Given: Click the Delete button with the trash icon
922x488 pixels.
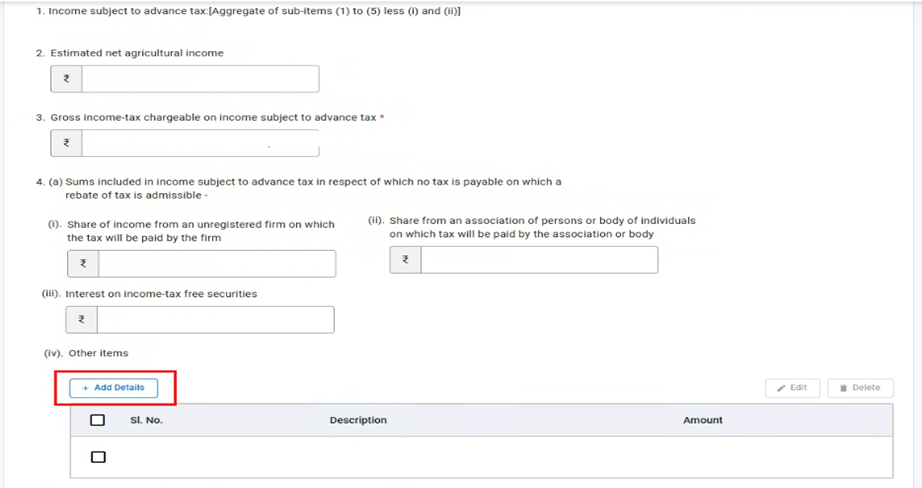Looking at the screenshot, I should tap(860, 388).
